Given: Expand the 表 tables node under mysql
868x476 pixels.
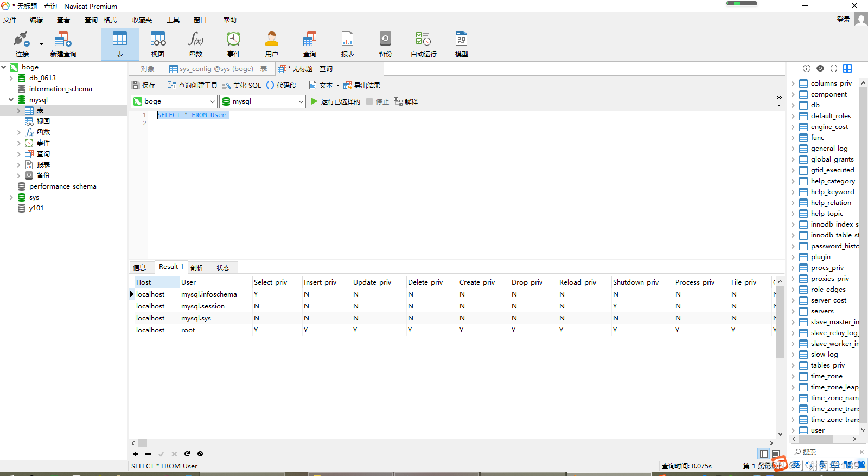Looking at the screenshot, I should coord(19,111).
